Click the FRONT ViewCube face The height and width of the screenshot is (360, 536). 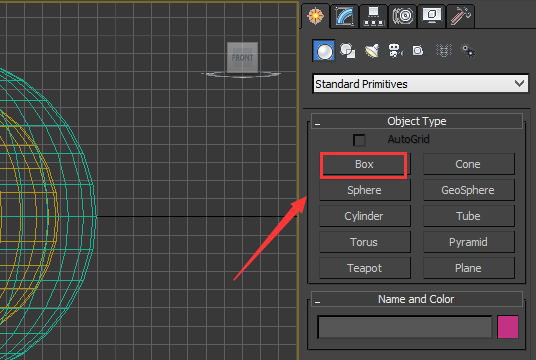coord(242,57)
